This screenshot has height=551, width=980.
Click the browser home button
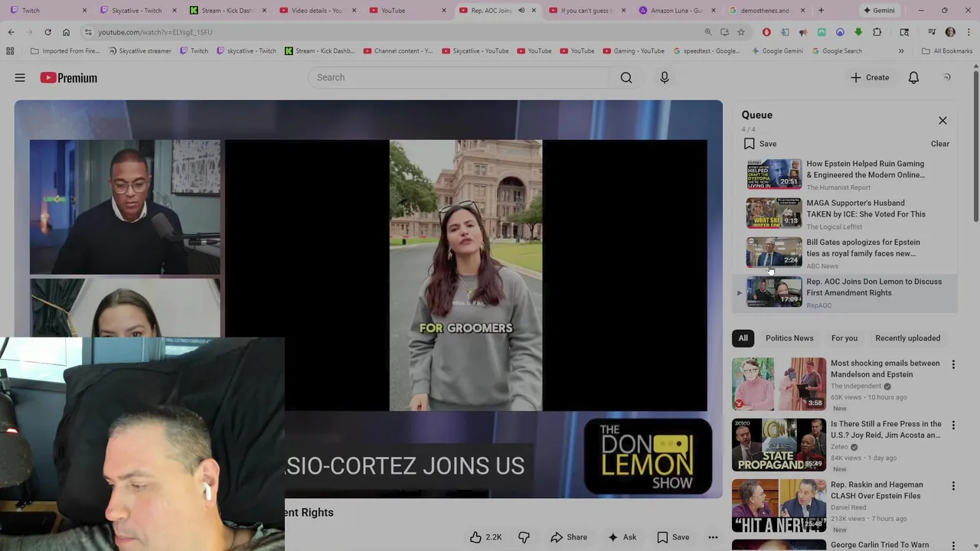(x=66, y=32)
